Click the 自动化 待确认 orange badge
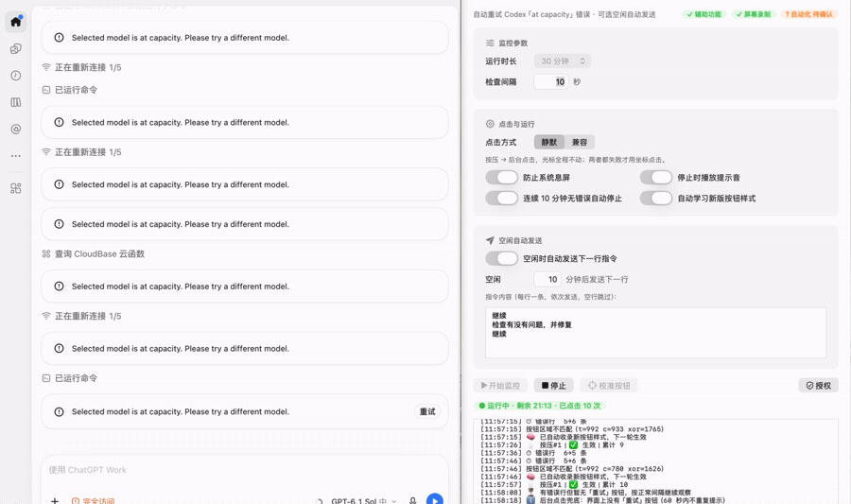Viewport: 851px width, 504px height. [808, 14]
